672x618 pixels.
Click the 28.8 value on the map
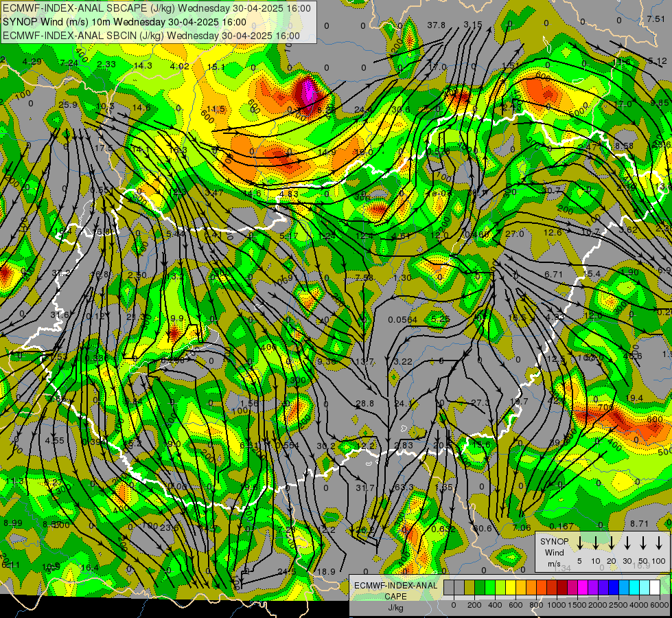point(364,403)
